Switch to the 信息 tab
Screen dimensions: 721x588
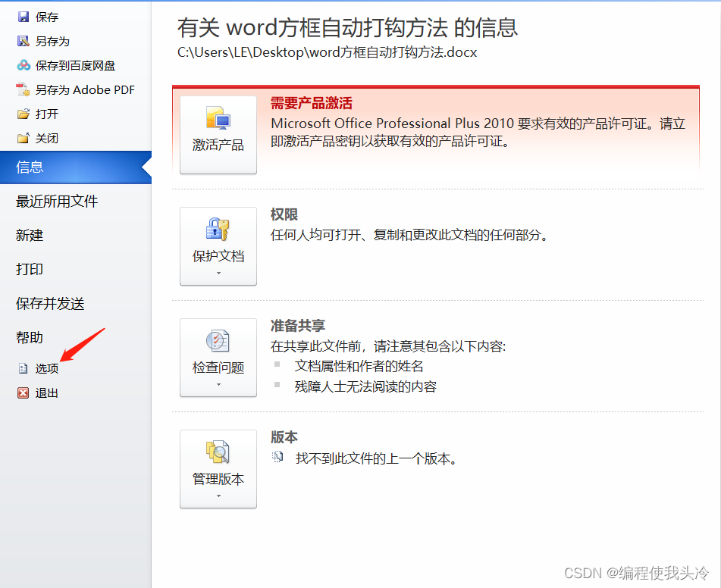pyautogui.click(x=76, y=167)
